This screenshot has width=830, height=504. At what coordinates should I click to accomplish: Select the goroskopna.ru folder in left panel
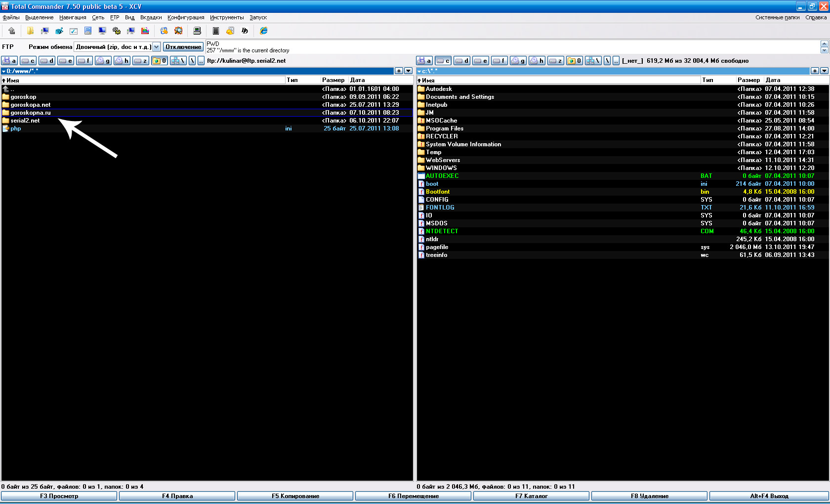(31, 113)
